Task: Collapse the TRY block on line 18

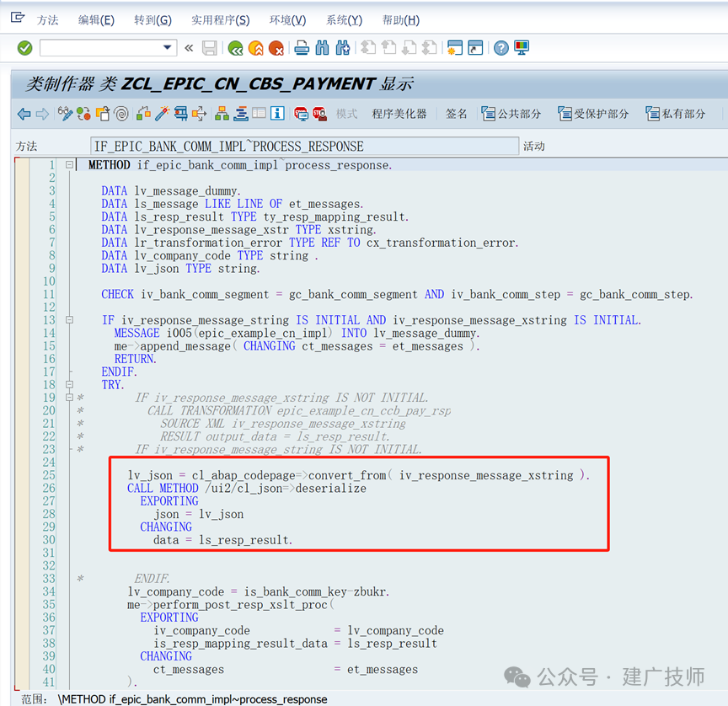Action: point(69,384)
